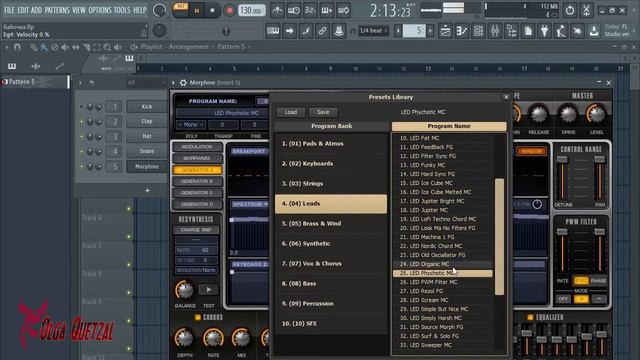The height and width of the screenshot is (360, 640).
Task: Open the Mixer view icon
Action: (495, 31)
